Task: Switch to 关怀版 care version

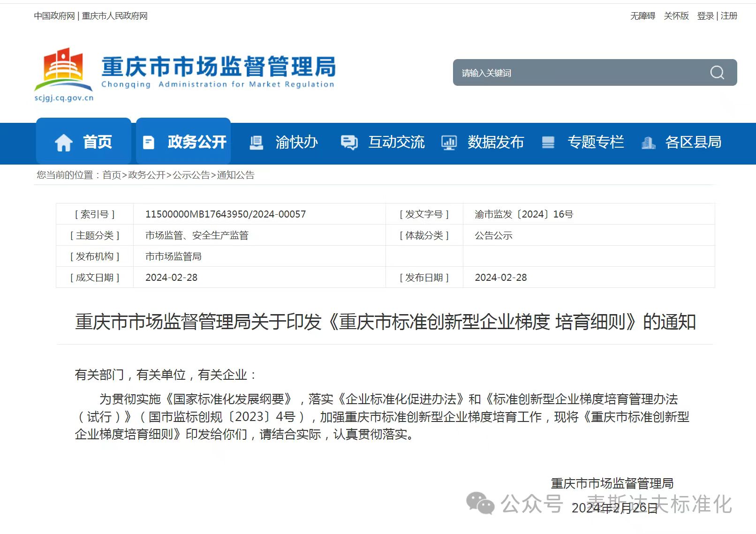Action: [676, 16]
